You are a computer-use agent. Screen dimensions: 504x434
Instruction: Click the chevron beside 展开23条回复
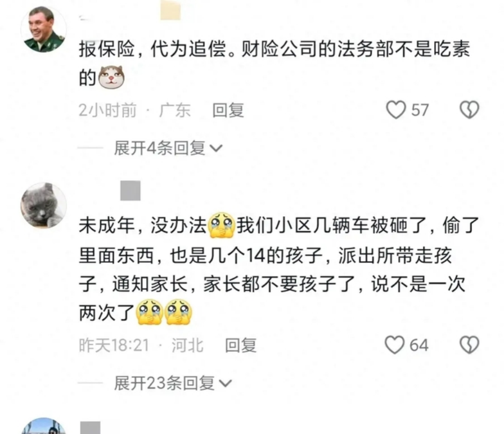point(226,383)
